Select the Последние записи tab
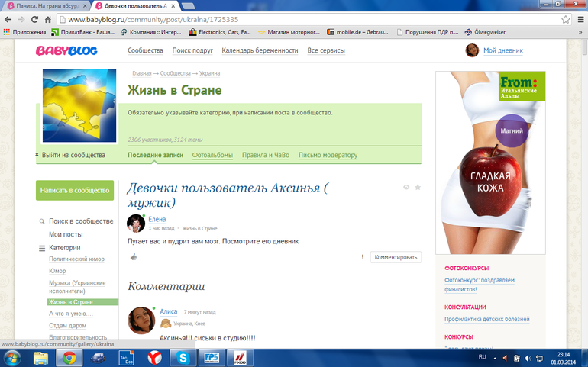This screenshot has height=367, width=588. [155, 155]
